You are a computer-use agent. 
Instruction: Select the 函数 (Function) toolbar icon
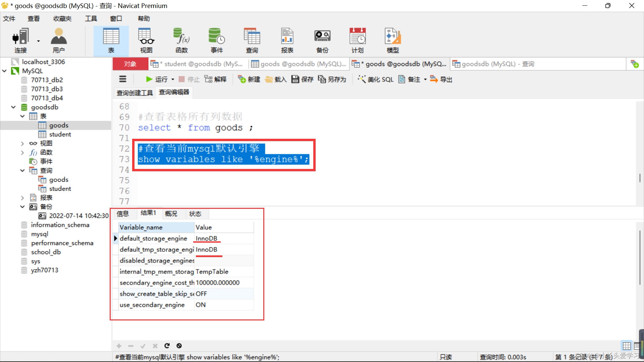click(x=181, y=41)
